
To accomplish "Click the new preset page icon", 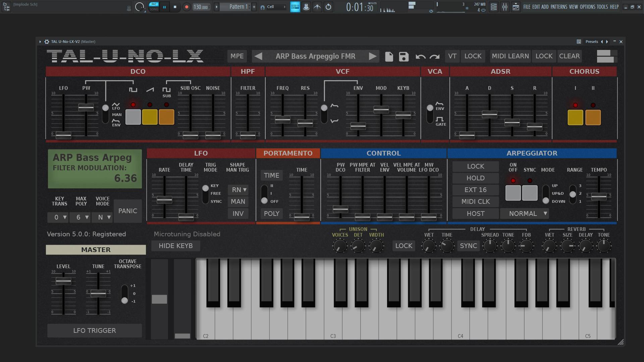I will pyautogui.click(x=389, y=56).
